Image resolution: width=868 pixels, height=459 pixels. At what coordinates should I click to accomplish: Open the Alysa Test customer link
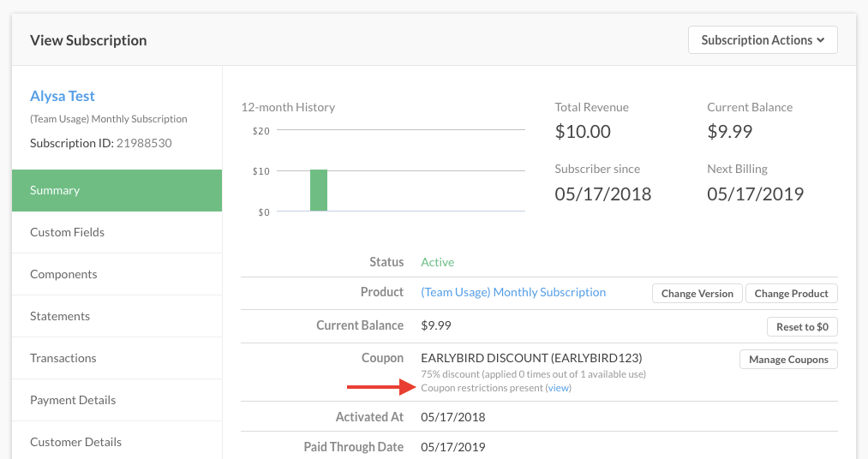[63, 96]
